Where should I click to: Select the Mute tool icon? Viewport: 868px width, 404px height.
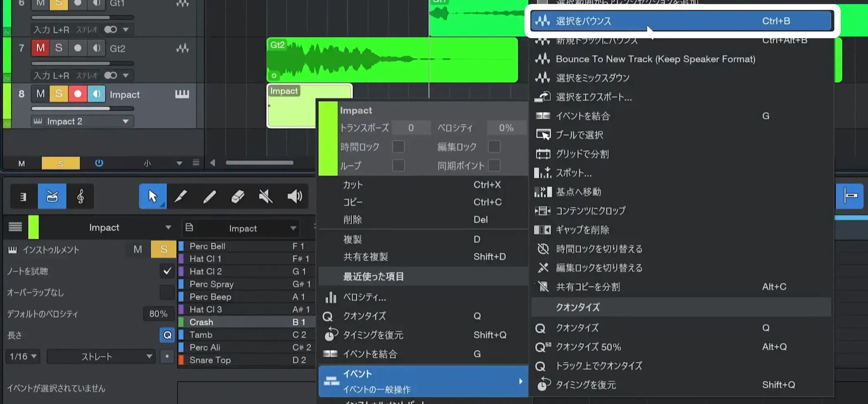pyautogui.click(x=265, y=196)
